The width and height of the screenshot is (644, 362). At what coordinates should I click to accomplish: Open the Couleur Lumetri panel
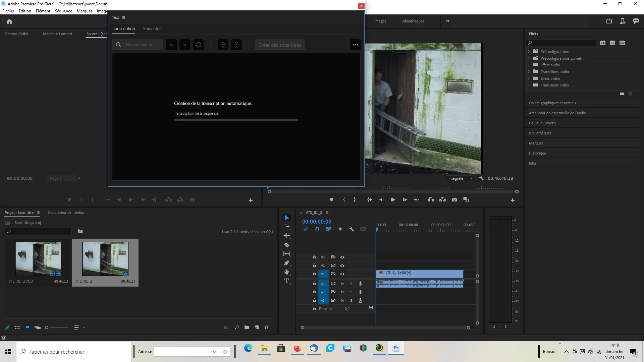[542, 123]
